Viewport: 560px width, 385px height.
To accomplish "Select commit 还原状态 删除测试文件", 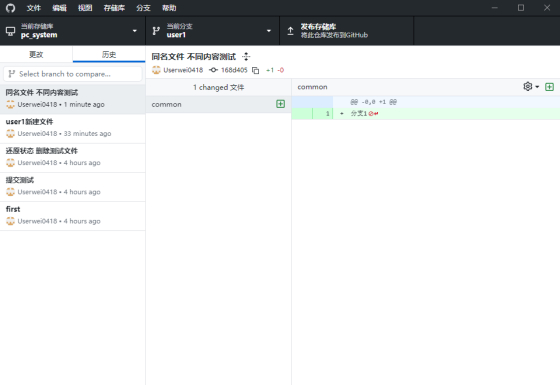I will pos(72,157).
